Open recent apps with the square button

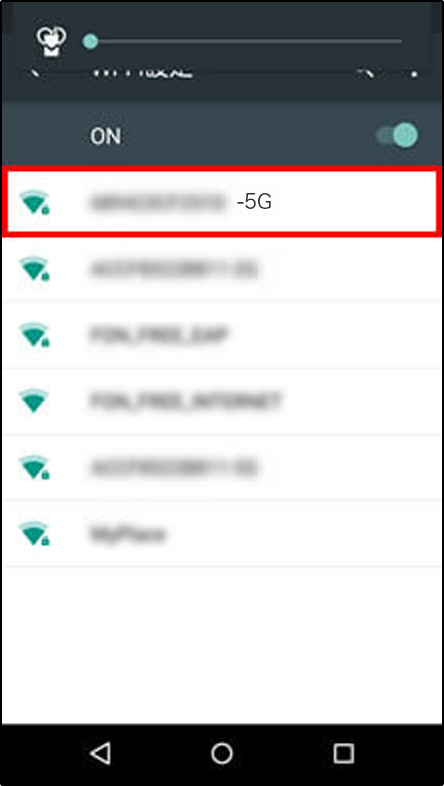click(344, 753)
